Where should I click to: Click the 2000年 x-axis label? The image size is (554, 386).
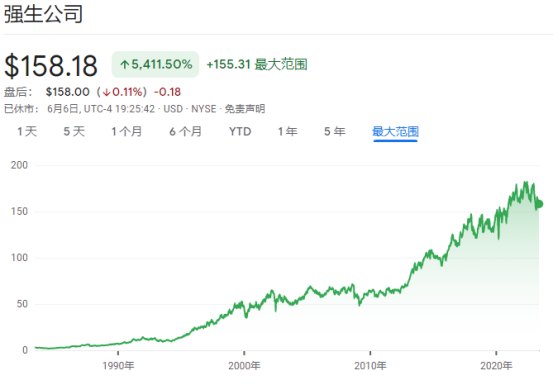244,366
